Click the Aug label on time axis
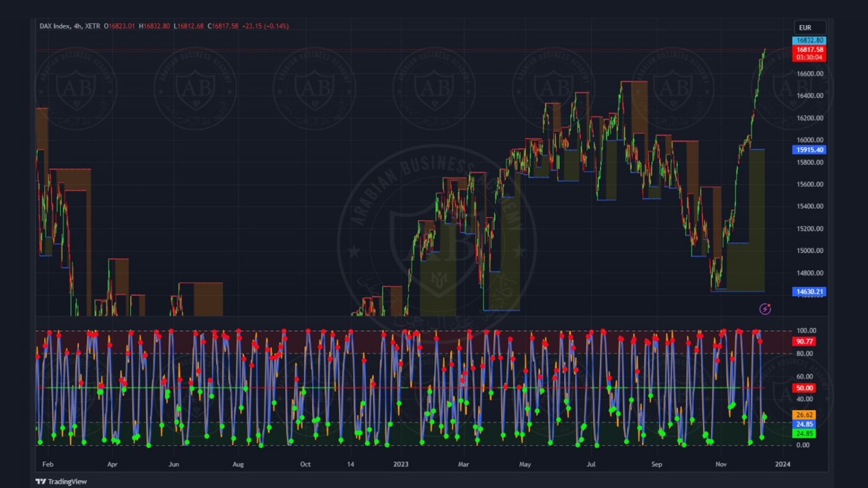This screenshot has height=488, width=868. click(238, 464)
